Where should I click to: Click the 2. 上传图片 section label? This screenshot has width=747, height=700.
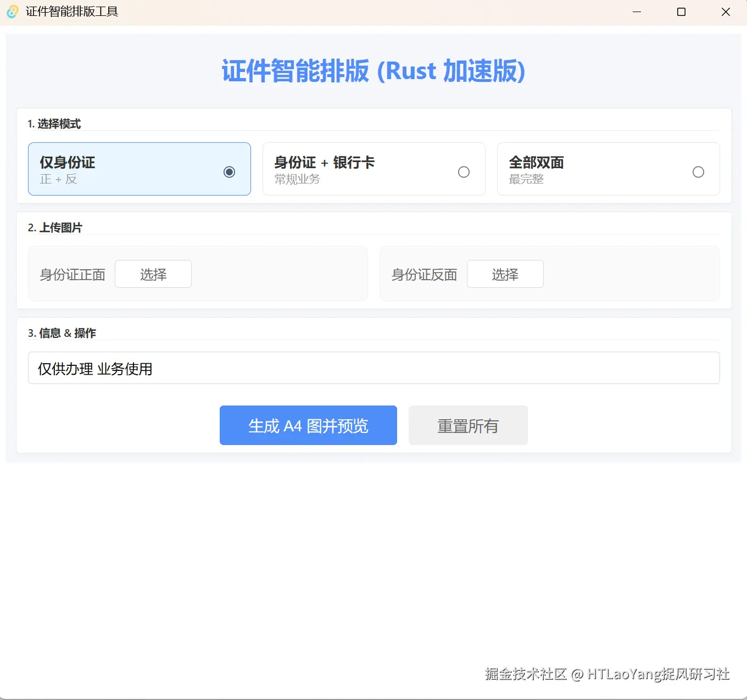(55, 227)
